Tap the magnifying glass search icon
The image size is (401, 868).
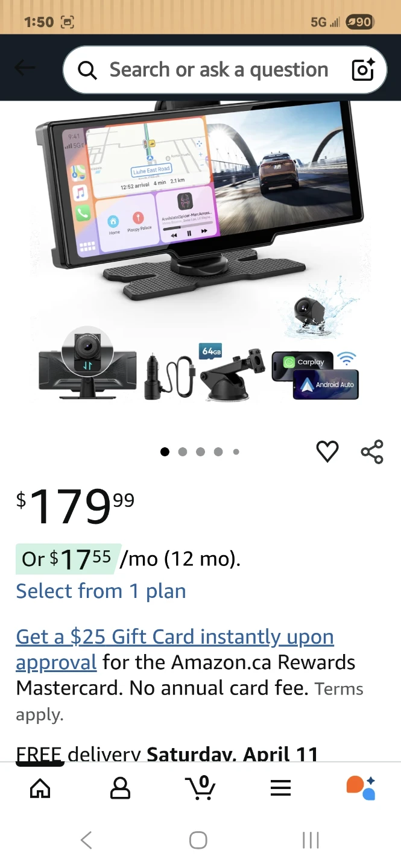pos(87,71)
